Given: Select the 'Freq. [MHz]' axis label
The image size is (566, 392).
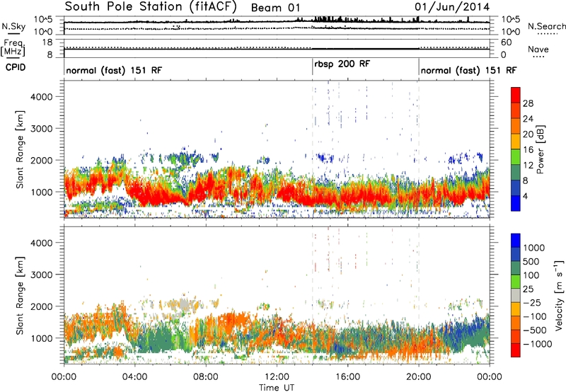Looking at the screenshot, I should point(13,48).
